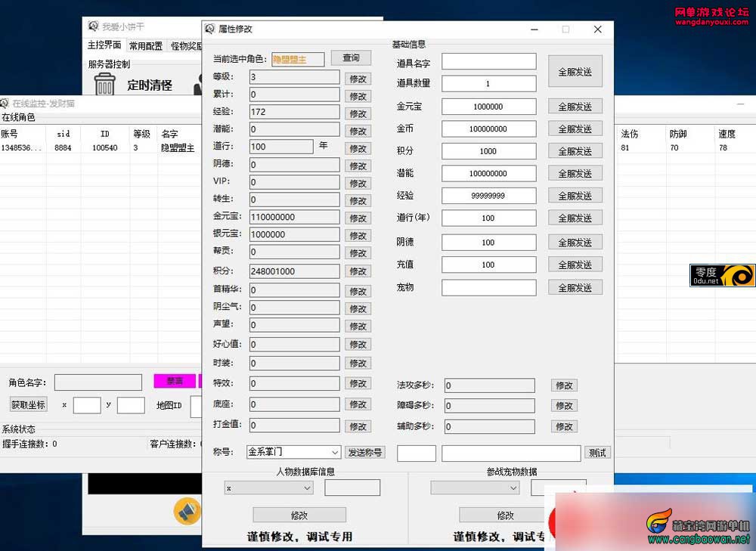Click 修改 button for 经验 row
Screen dimensions: 756x551
[358, 113]
